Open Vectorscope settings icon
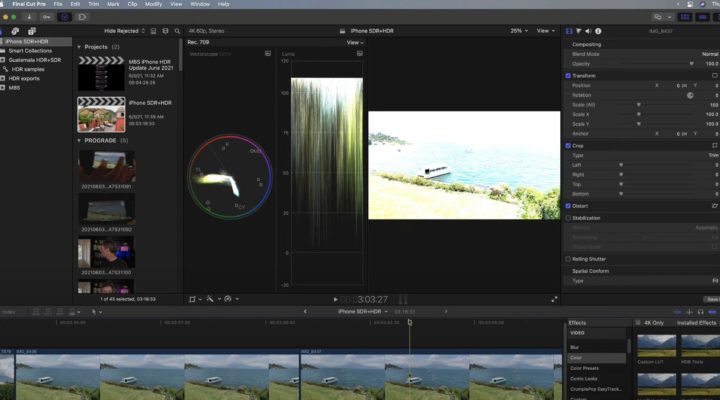Image resolution: width=720 pixels, height=400 pixels. click(268, 54)
